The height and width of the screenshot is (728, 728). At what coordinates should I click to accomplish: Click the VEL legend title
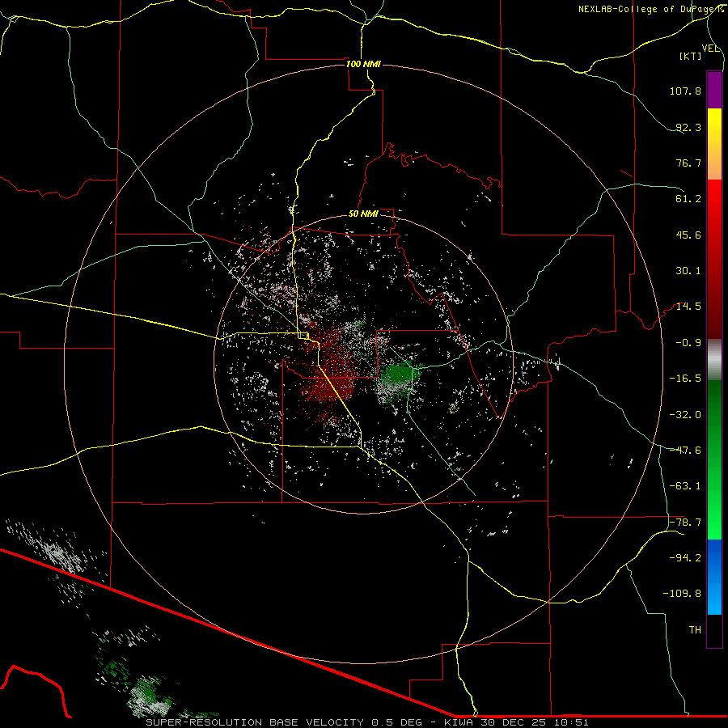click(x=711, y=49)
